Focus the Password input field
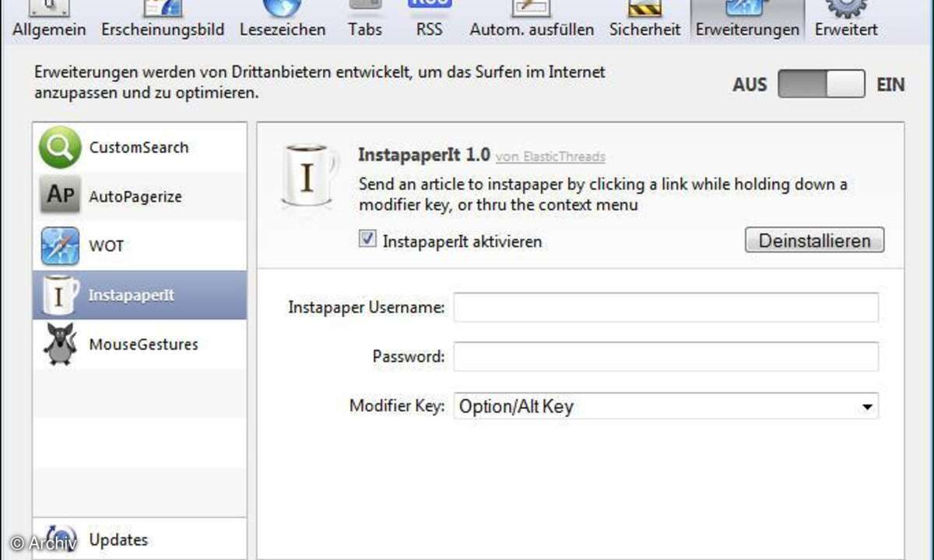This screenshot has width=934, height=560. pos(666,356)
